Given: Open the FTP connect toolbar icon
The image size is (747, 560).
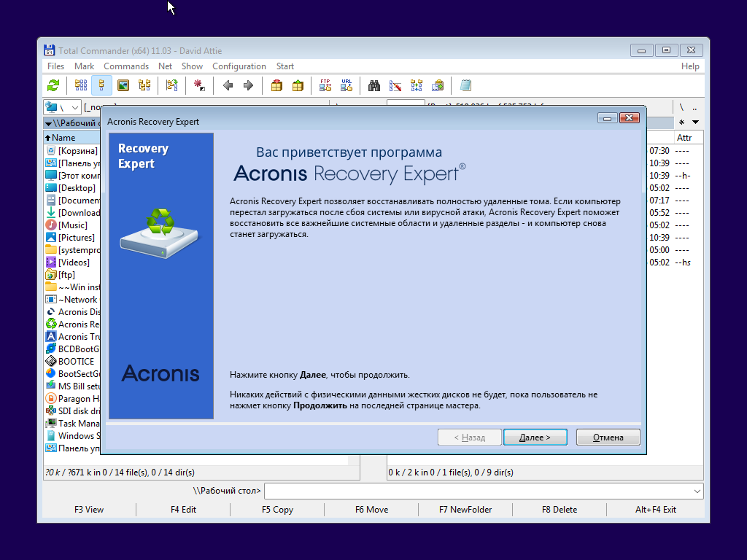Looking at the screenshot, I should point(325,86).
